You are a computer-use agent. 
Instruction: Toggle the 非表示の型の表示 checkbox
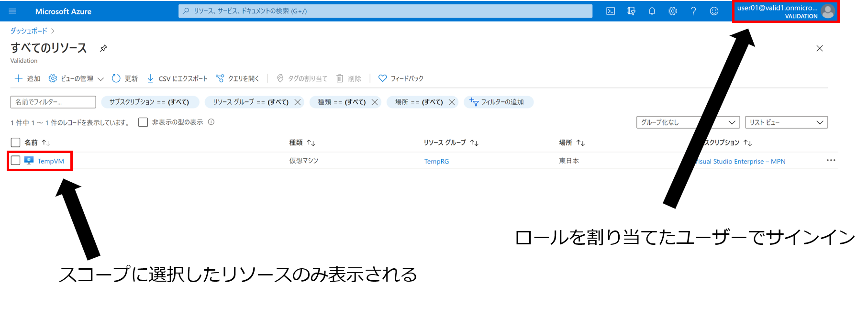click(143, 122)
